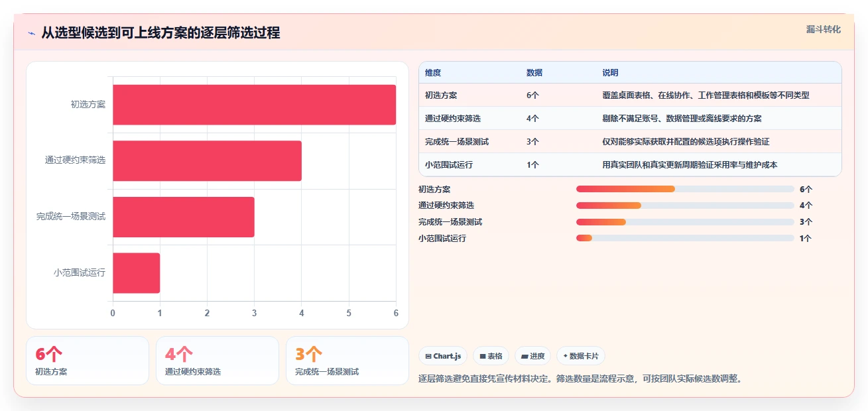Click the 3个 value in the table
This screenshot has width=868, height=411.
(x=532, y=142)
